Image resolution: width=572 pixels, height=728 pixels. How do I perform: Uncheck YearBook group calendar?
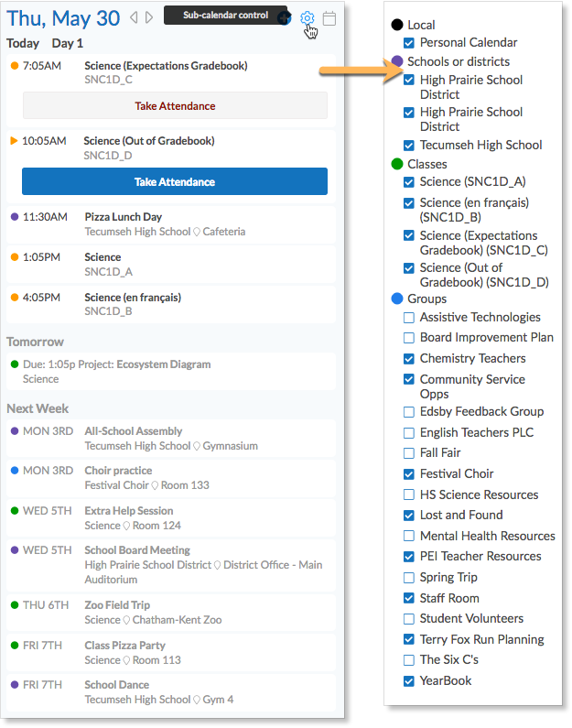click(409, 681)
